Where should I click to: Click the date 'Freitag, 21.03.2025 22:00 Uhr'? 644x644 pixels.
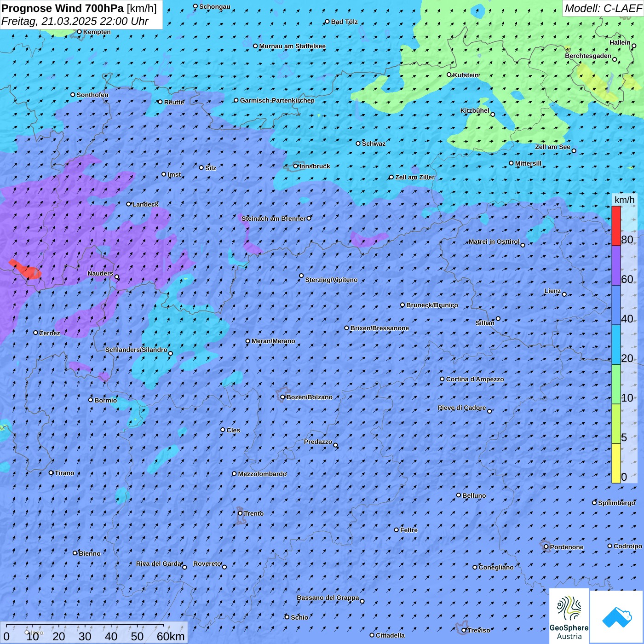pos(75,21)
